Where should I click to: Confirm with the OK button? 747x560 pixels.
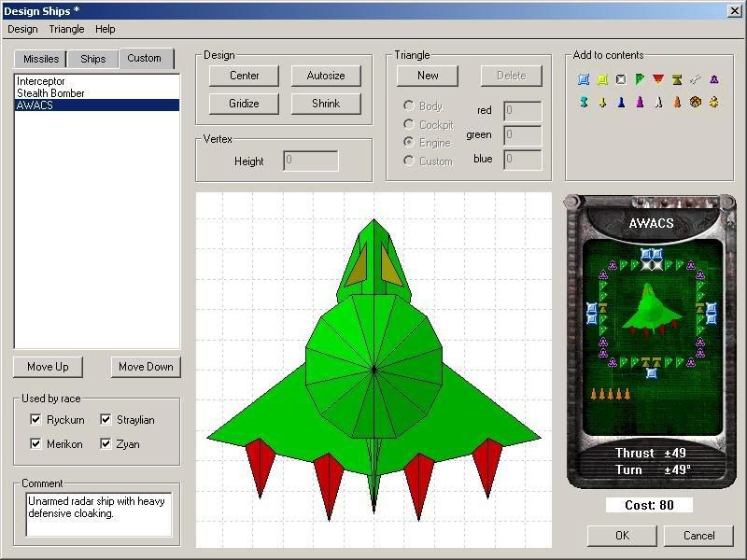click(622, 536)
